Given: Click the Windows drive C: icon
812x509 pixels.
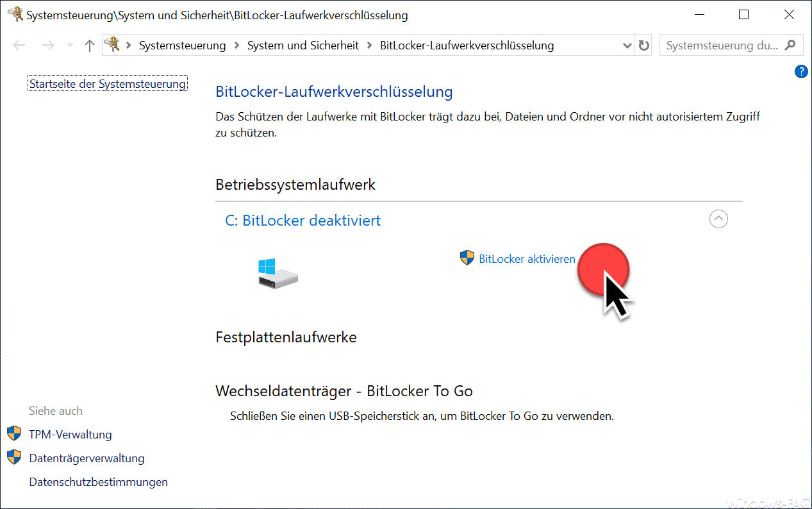Looking at the screenshot, I should tap(278, 273).
